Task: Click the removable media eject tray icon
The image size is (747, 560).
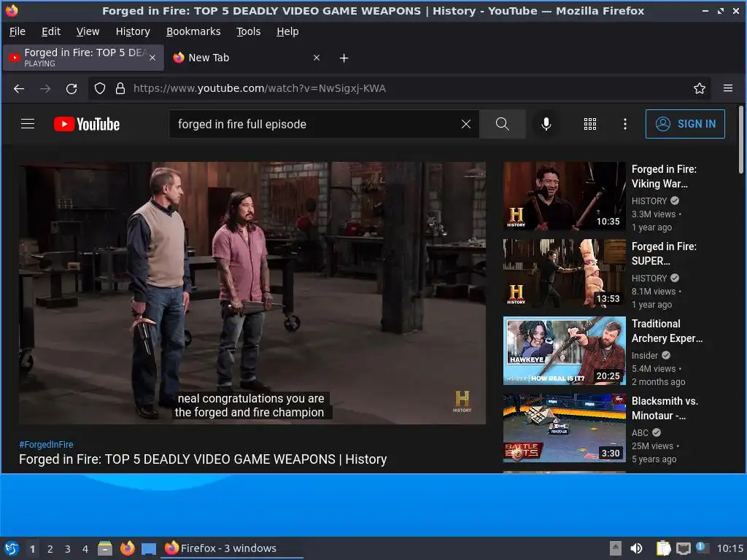Action: point(616,548)
